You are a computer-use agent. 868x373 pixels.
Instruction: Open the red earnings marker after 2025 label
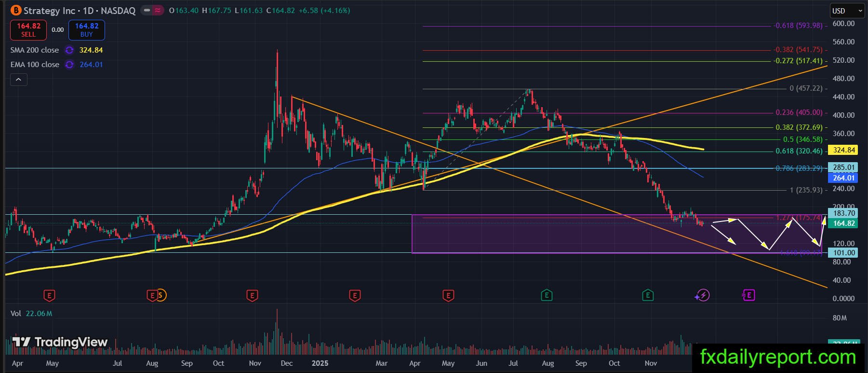click(x=355, y=295)
